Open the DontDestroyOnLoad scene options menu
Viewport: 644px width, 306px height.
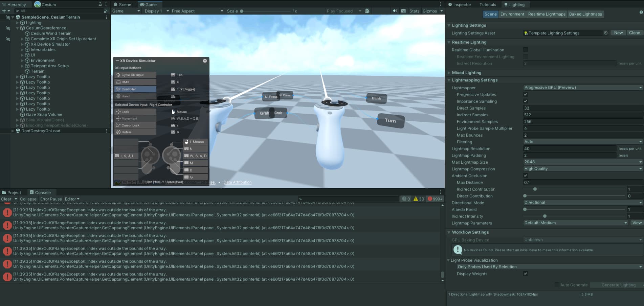pos(106,131)
